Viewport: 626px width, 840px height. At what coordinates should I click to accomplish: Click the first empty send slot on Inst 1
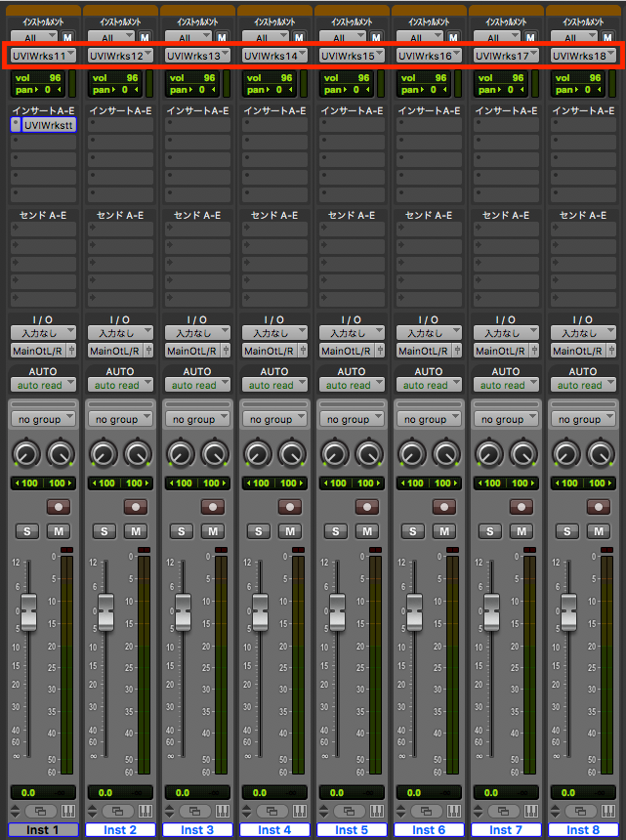click(43, 229)
